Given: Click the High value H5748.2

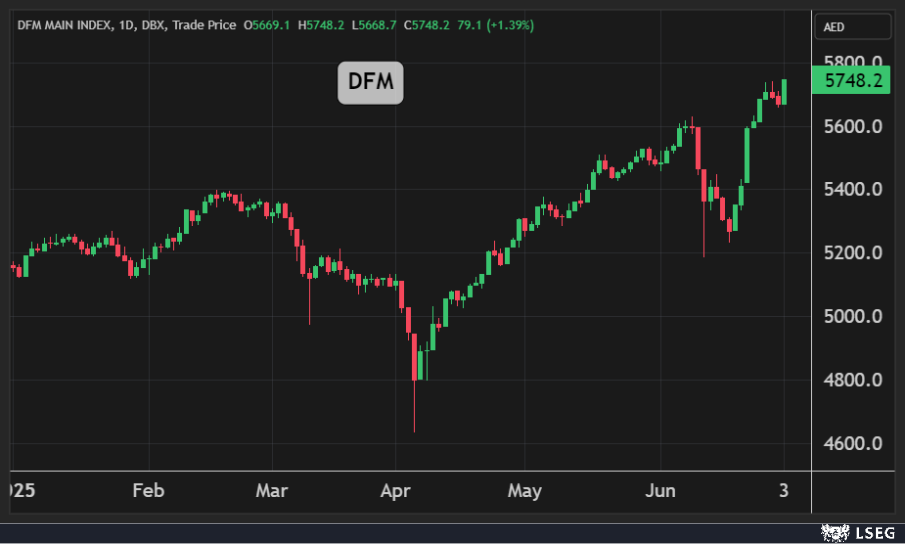Looking at the screenshot, I should (321, 25).
